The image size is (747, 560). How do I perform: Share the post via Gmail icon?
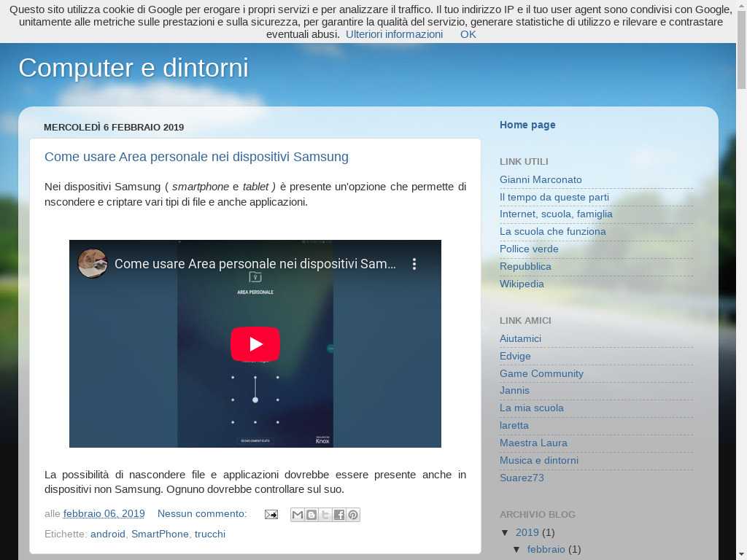[298, 515]
